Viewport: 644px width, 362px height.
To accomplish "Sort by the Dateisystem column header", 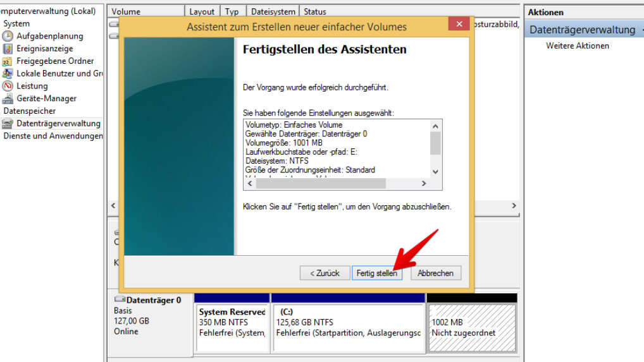I will pos(273,11).
